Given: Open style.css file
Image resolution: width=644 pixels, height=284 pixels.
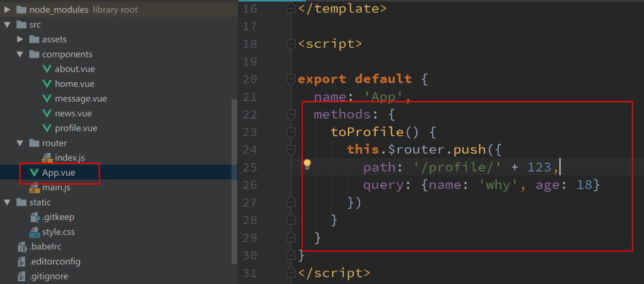Looking at the screenshot, I should (x=58, y=232).
